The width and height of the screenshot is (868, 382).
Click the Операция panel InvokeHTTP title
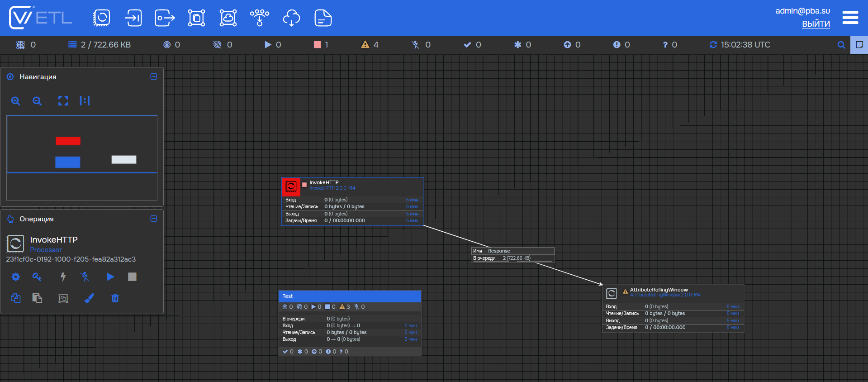[x=54, y=239]
